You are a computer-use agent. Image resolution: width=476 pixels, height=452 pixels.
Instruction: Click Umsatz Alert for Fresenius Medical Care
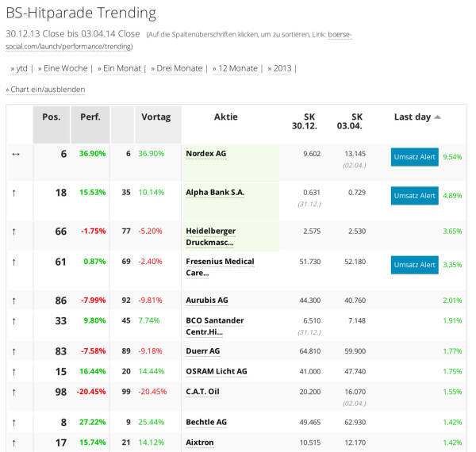tap(415, 265)
